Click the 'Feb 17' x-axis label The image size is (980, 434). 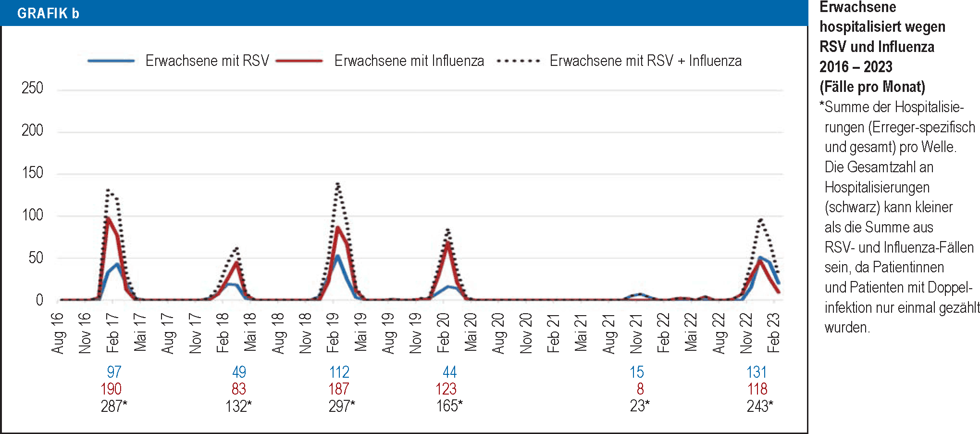[x=112, y=332]
